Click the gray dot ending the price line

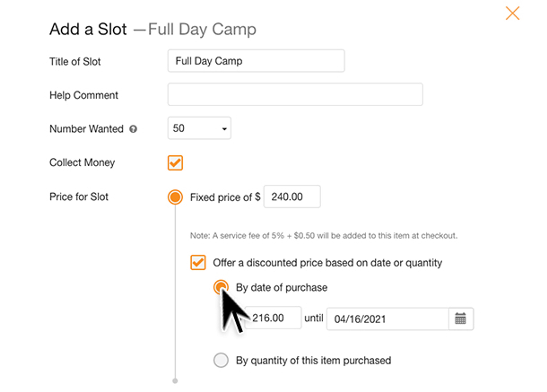[175, 381]
